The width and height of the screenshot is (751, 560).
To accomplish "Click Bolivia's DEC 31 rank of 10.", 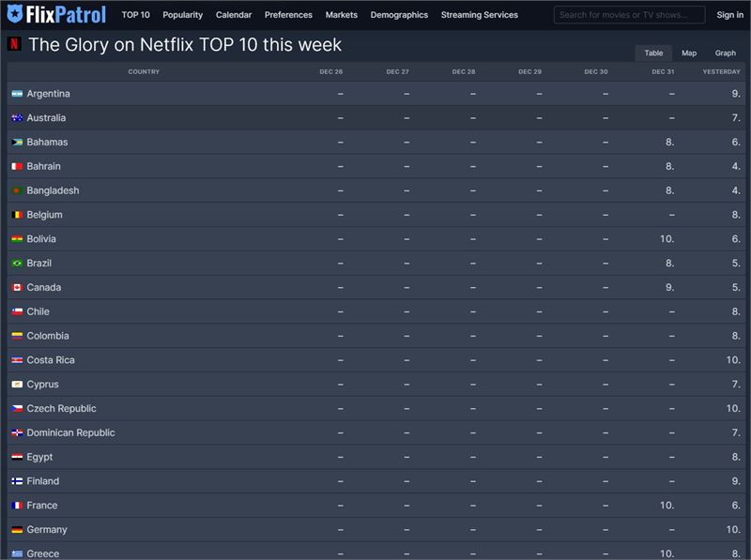I will [667, 239].
